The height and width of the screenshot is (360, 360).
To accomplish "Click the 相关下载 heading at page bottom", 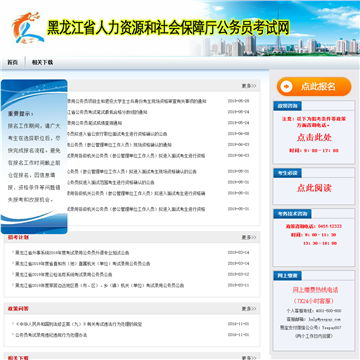I will click(x=18, y=358).
